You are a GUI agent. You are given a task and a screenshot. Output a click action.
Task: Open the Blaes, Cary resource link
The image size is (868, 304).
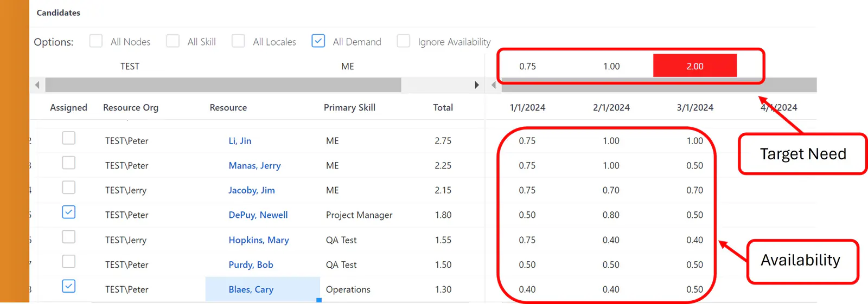(x=251, y=289)
